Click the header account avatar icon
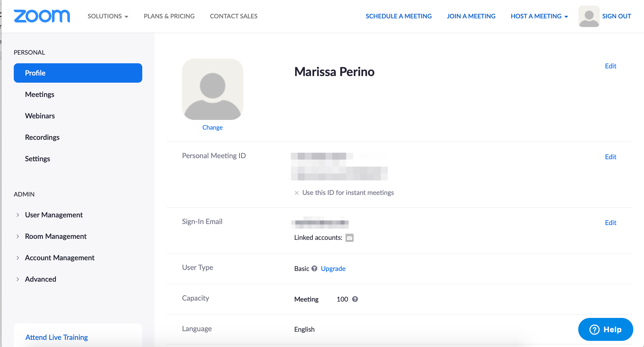The width and height of the screenshot is (644, 347). click(x=589, y=16)
